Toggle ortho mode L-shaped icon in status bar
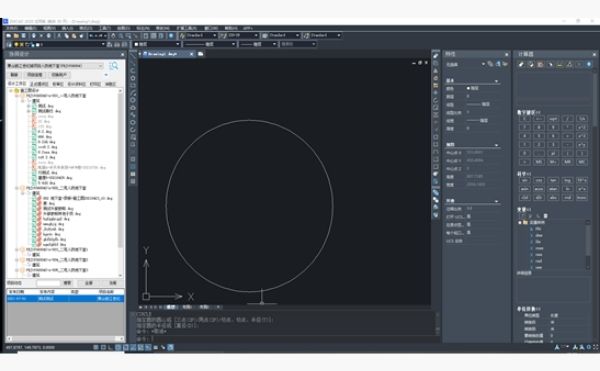This screenshot has height=371, width=600. 111,347
